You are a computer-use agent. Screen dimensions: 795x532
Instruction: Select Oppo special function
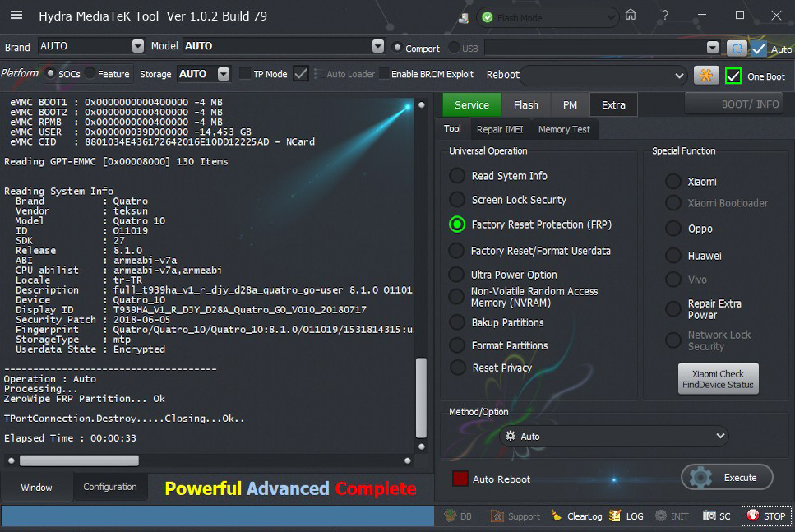coord(673,229)
